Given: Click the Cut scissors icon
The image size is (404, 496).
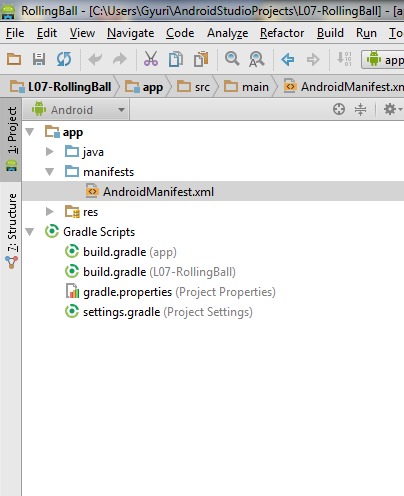Looking at the screenshot, I should pos(151,59).
